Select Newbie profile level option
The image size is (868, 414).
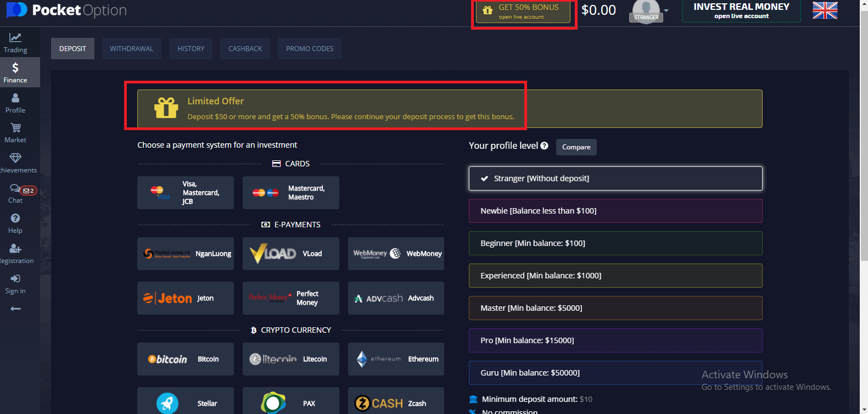tap(615, 211)
